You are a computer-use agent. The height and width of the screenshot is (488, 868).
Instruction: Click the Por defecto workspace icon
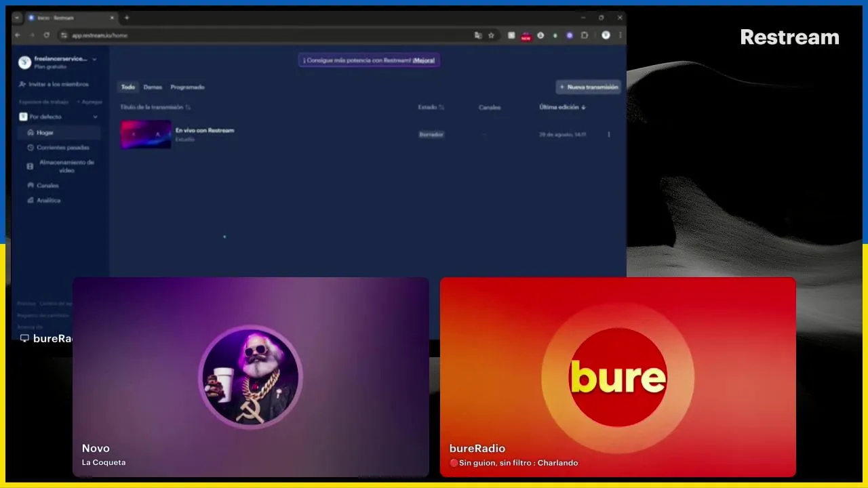click(23, 117)
